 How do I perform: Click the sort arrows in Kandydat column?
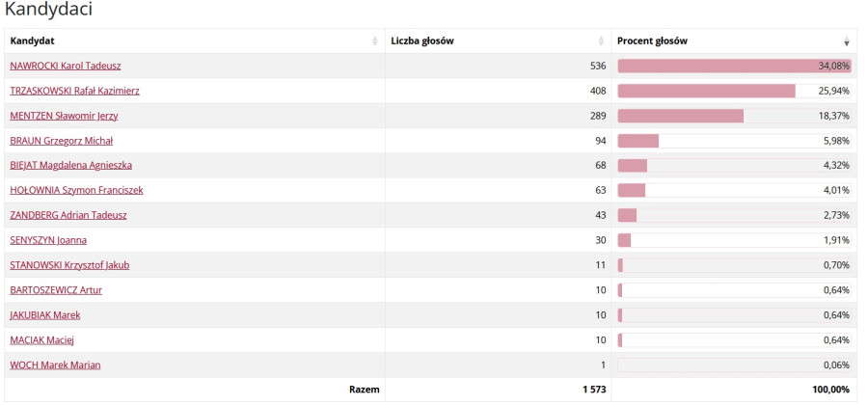coord(375,41)
